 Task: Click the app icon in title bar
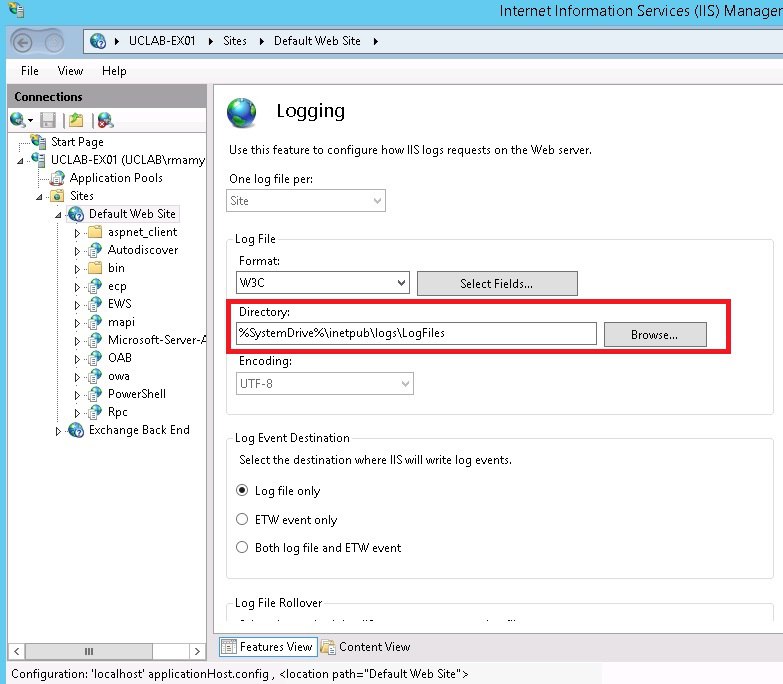(16, 9)
